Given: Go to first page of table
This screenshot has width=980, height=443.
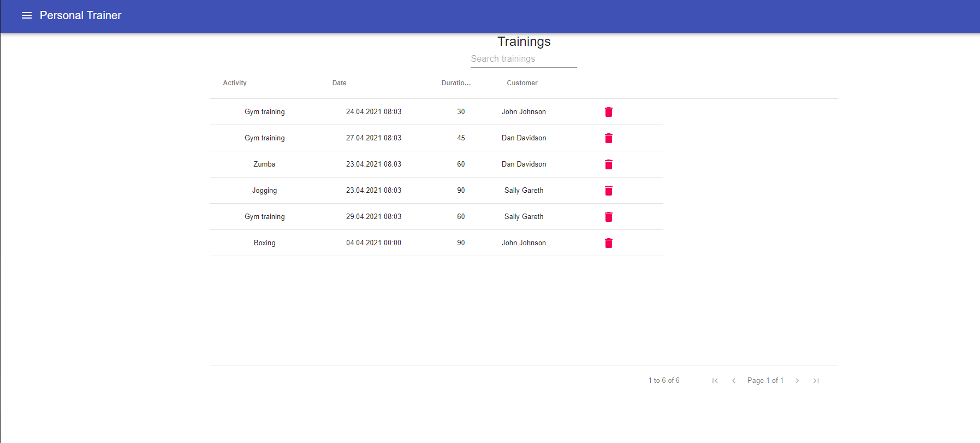Looking at the screenshot, I should tap(715, 381).
